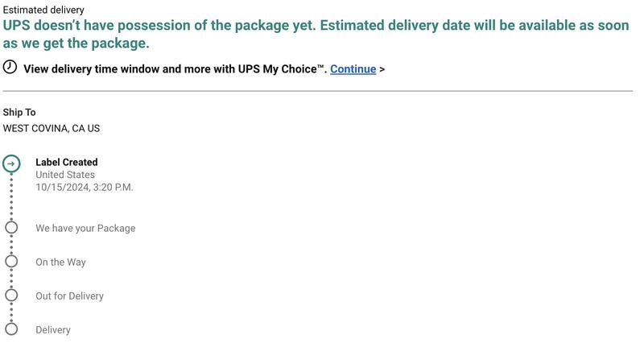Click the 10/15/2024, 3:20 P.M. timestamp
Image resolution: width=644 pixels, height=364 pixels.
point(85,188)
